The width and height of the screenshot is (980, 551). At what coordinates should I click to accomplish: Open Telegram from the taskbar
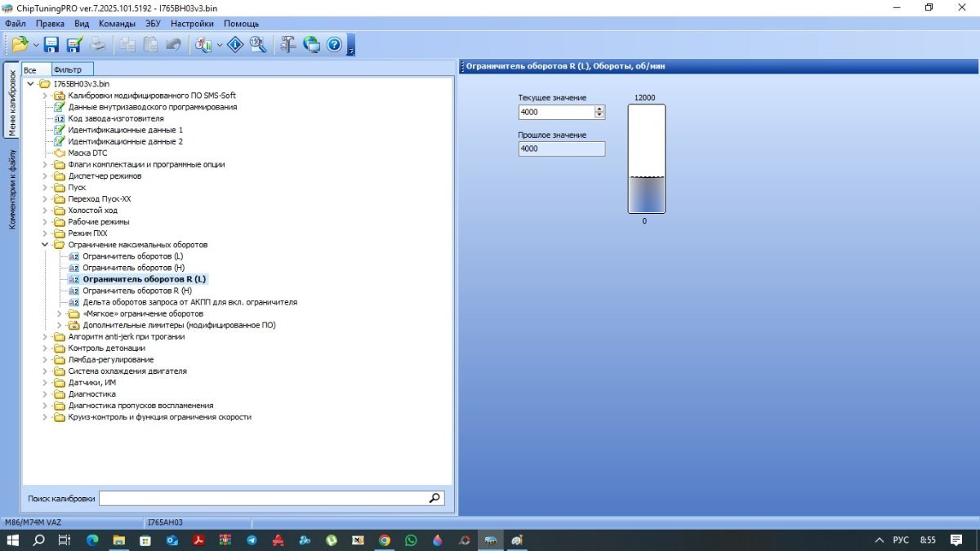(x=252, y=540)
